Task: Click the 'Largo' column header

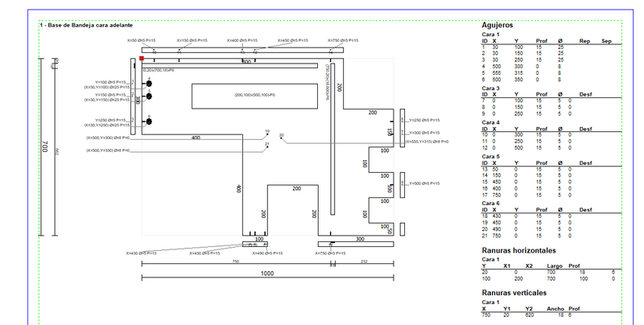Action: [x=554, y=266]
